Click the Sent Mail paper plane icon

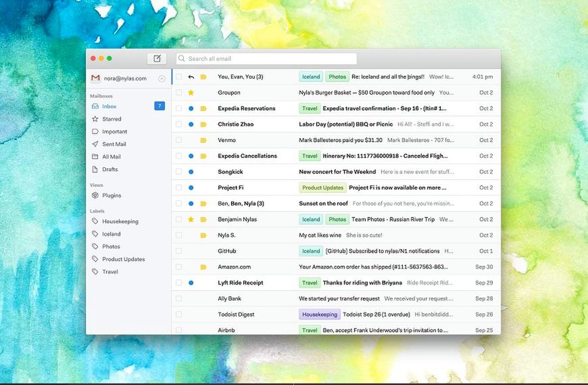pos(95,144)
